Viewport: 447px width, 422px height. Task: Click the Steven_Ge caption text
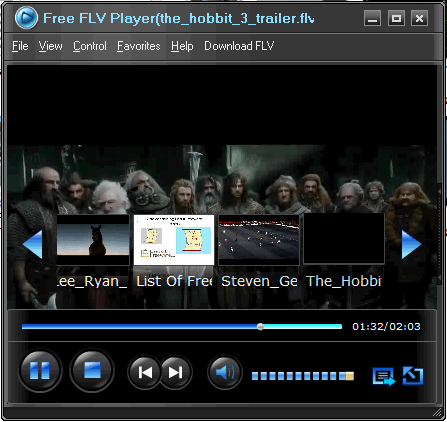[259, 281]
